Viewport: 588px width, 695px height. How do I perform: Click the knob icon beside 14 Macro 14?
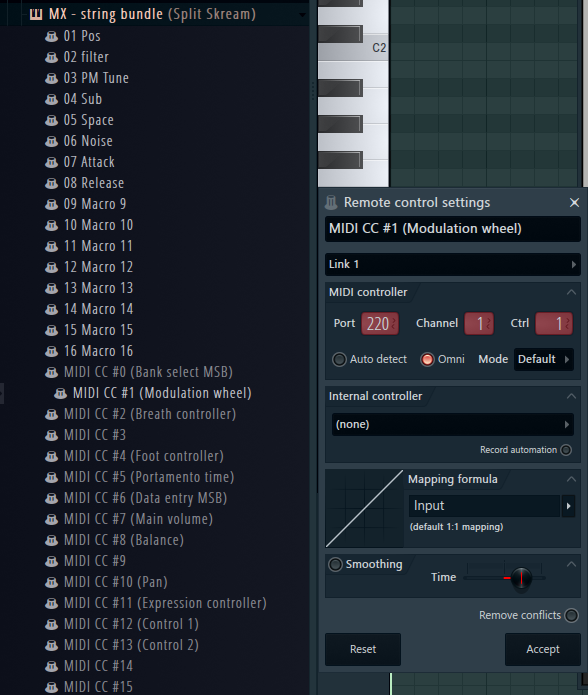(x=51, y=309)
